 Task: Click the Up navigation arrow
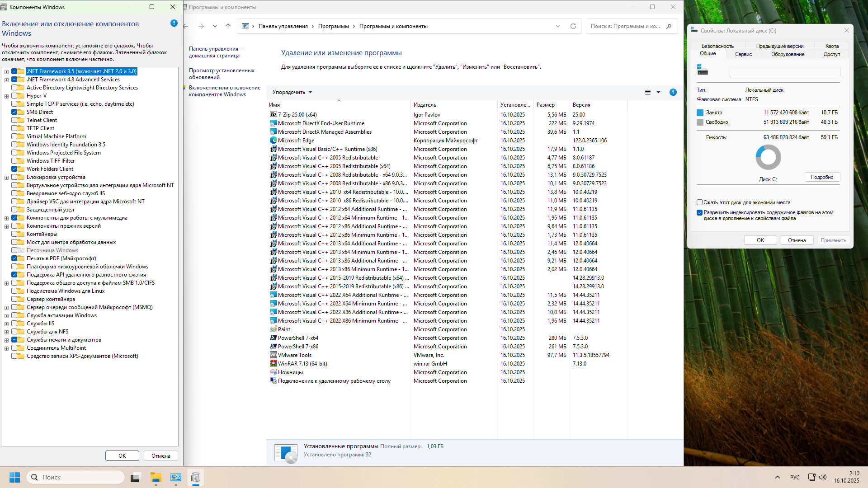(228, 26)
